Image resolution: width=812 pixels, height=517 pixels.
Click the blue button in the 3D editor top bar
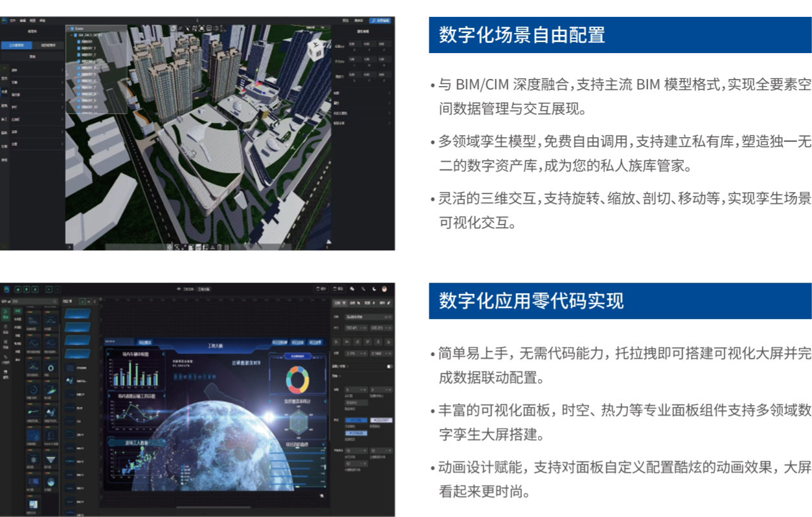pyautogui.click(x=380, y=21)
